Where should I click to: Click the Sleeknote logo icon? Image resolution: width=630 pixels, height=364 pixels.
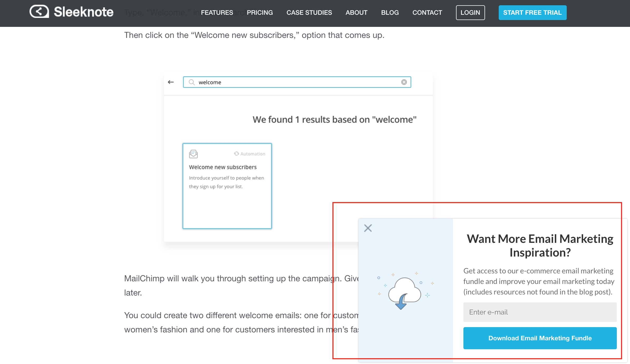[39, 12]
